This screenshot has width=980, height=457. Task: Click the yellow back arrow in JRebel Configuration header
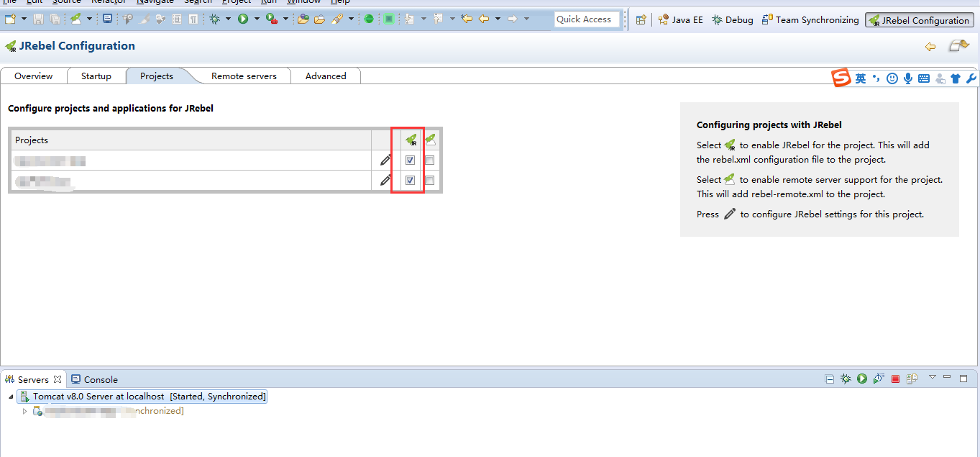(930, 47)
